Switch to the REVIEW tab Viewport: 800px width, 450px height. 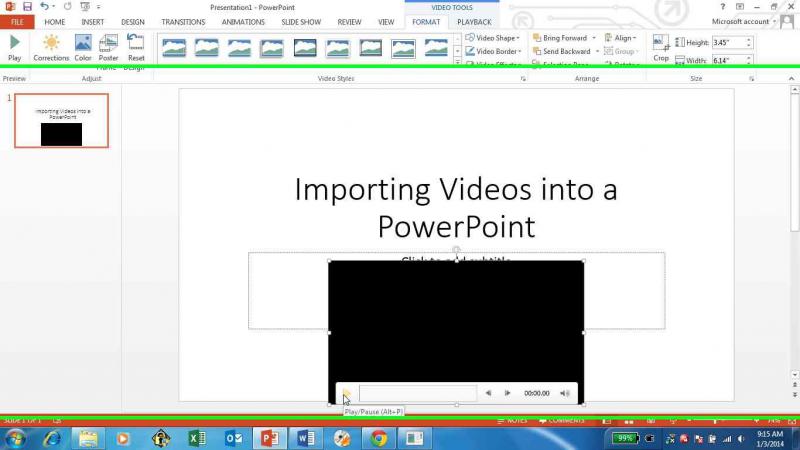point(349,22)
